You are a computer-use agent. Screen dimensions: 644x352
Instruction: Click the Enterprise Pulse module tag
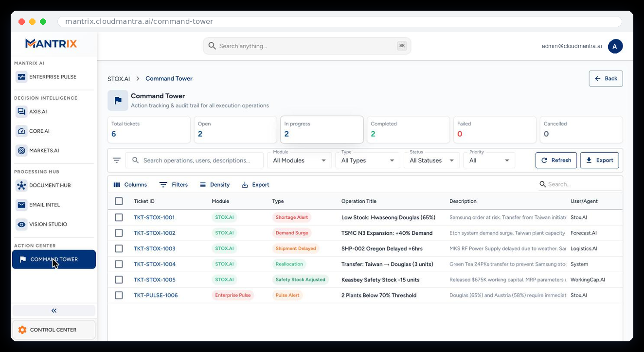233,295
